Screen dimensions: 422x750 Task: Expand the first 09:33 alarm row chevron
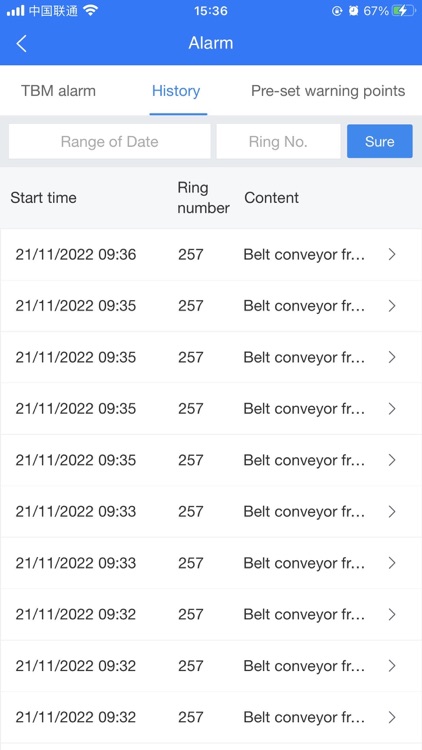(x=392, y=512)
